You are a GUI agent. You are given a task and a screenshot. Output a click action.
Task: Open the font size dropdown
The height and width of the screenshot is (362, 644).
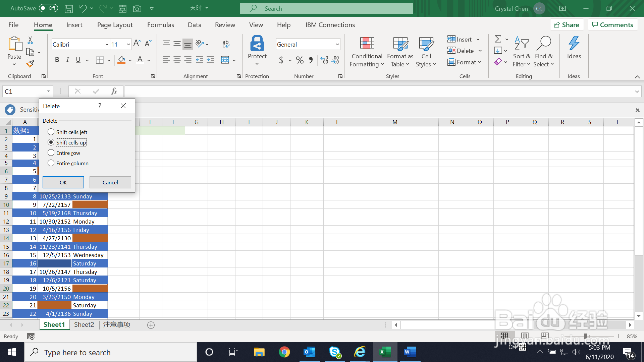pyautogui.click(x=128, y=44)
